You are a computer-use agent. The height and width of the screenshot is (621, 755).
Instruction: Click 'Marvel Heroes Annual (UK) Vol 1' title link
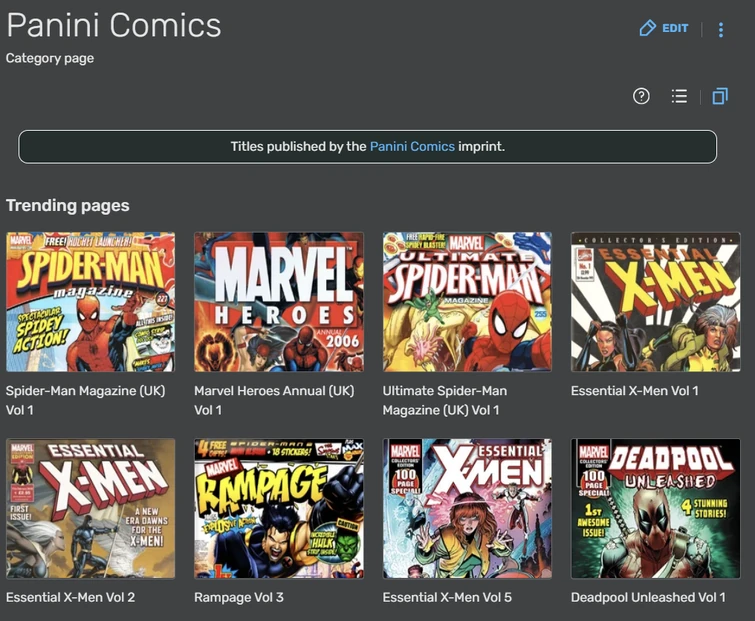click(274, 400)
